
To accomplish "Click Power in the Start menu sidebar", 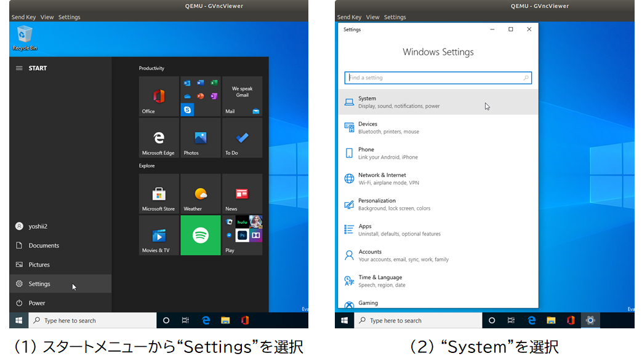I will coord(38,304).
